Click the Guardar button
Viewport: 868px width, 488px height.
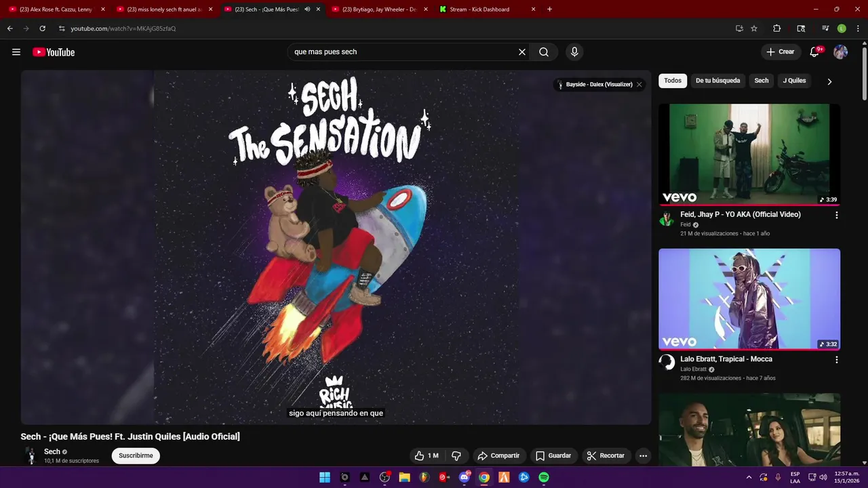553,455
